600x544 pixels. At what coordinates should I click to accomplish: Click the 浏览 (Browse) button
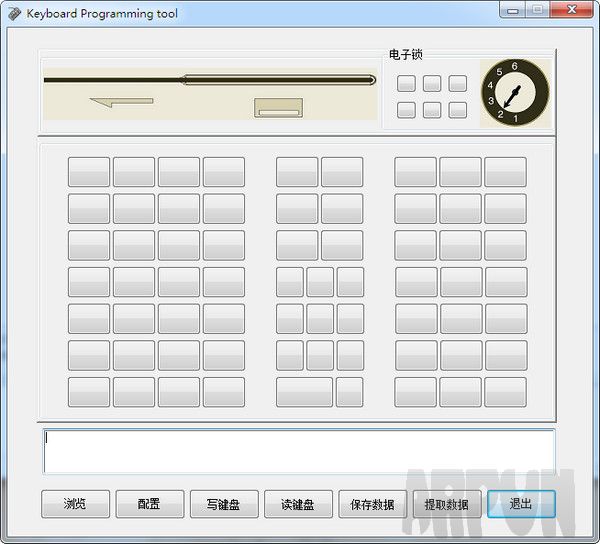click(x=75, y=504)
